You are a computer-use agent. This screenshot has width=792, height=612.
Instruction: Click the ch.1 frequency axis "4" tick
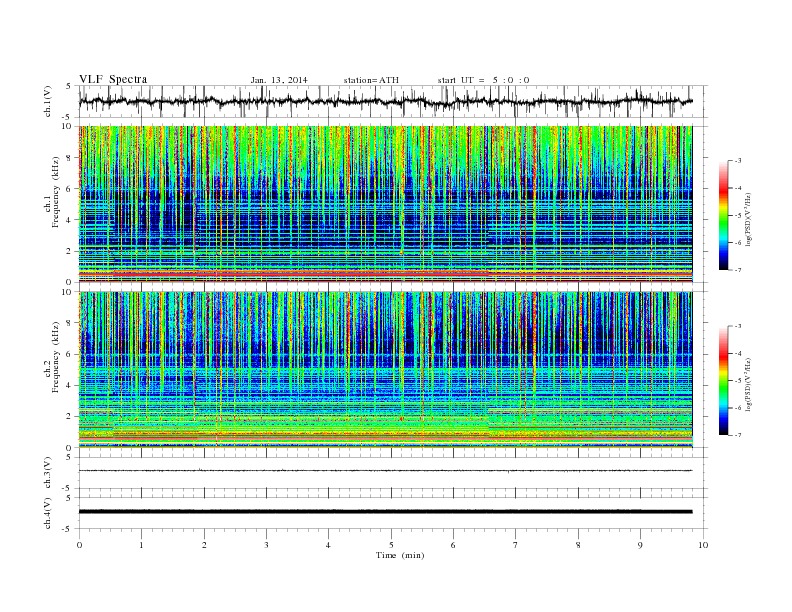click(x=70, y=220)
